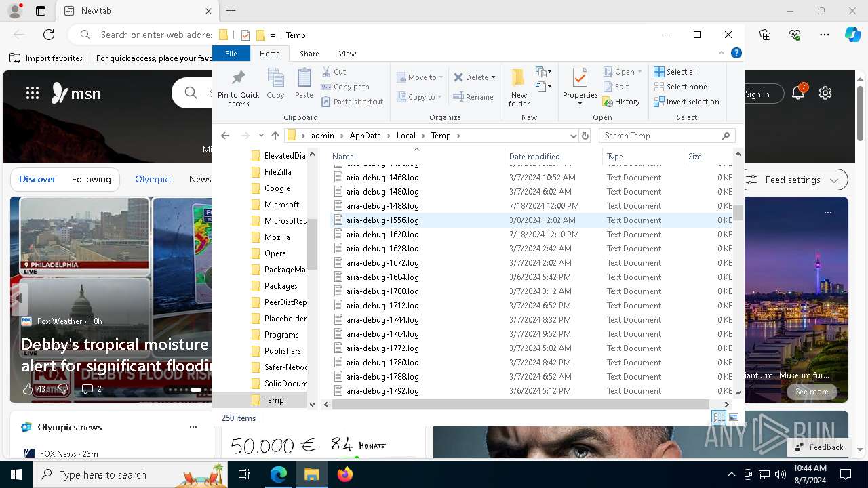Select the FileZilla folder in tree
The height and width of the screenshot is (488, 868).
(277, 172)
